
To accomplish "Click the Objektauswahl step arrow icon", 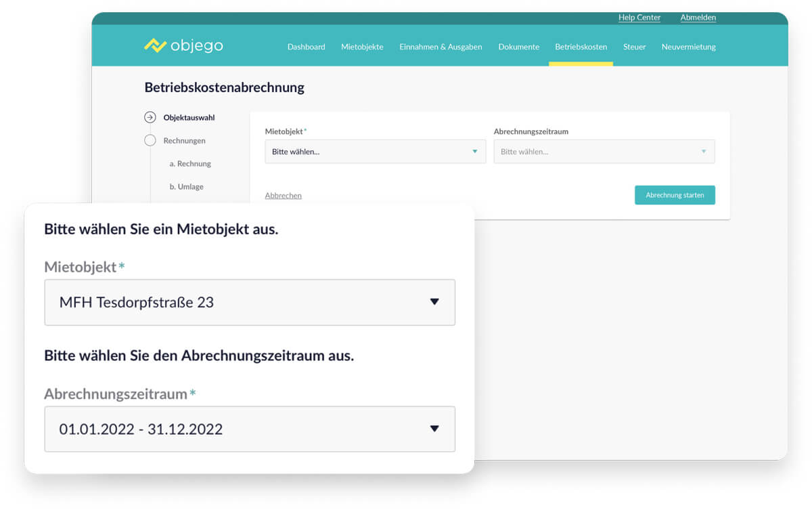I will coord(150,117).
